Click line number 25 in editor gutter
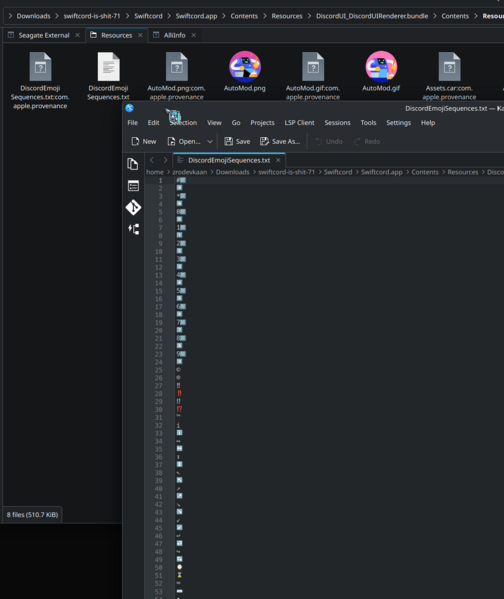Screen dimensions: 504x599 pyautogui.click(x=159, y=370)
